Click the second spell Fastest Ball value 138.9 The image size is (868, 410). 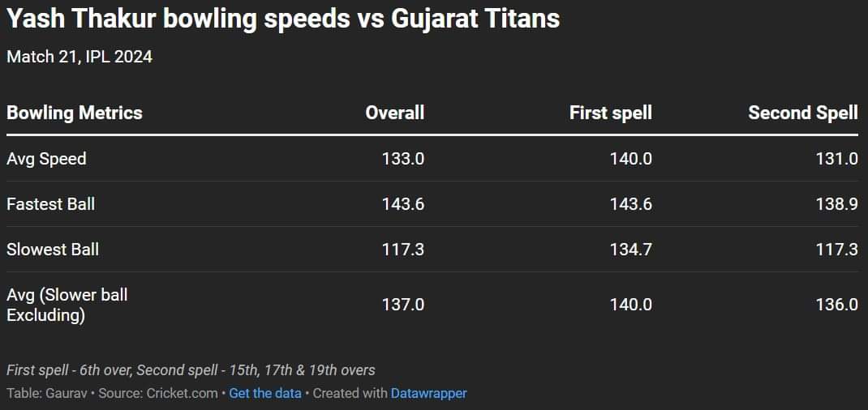point(836,204)
